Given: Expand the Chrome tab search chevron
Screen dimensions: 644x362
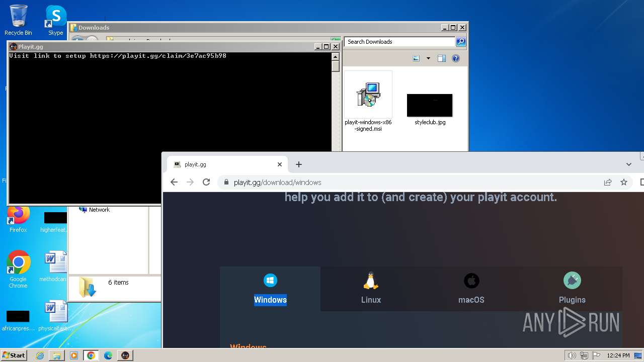Looking at the screenshot, I should click(629, 164).
